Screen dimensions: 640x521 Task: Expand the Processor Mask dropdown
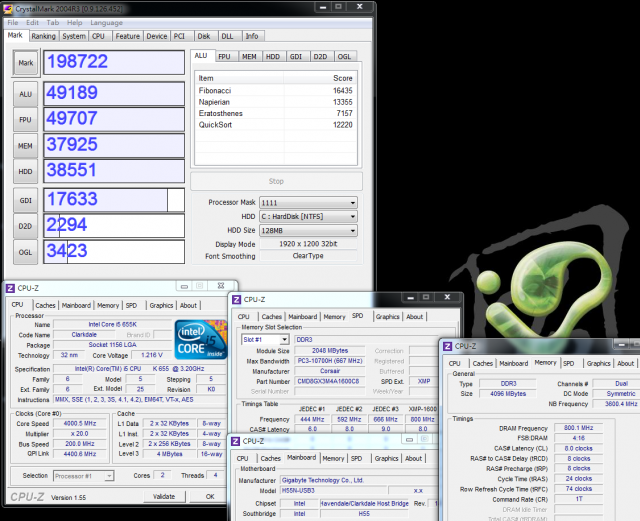pyautogui.click(x=308, y=203)
